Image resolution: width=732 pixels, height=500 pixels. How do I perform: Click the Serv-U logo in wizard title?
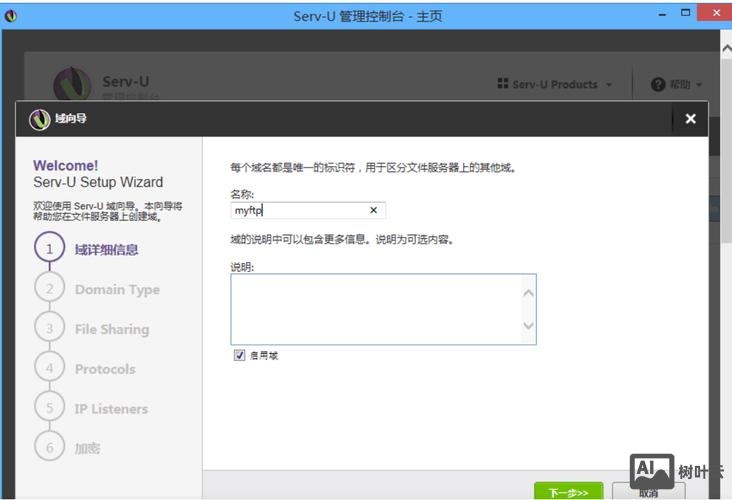tap(40, 119)
